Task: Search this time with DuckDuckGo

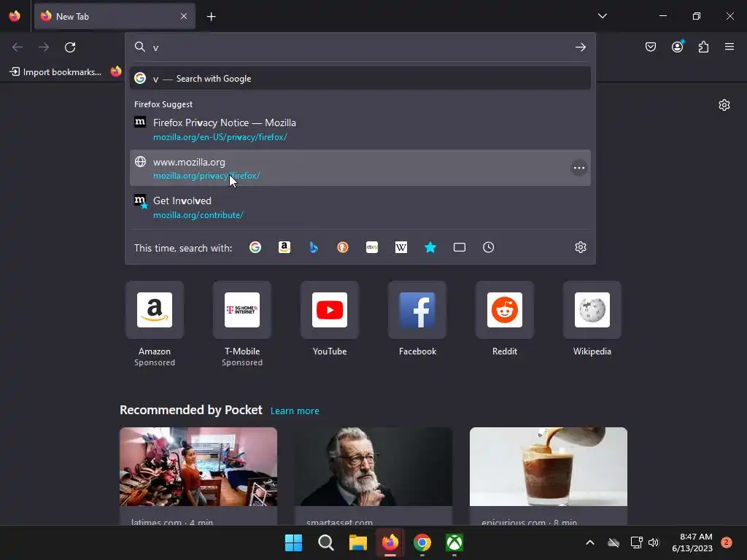Action: [x=343, y=247]
